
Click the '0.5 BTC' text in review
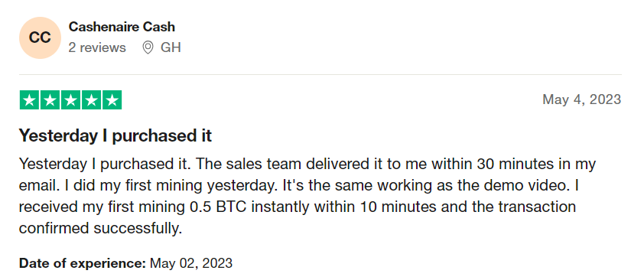click(x=218, y=207)
